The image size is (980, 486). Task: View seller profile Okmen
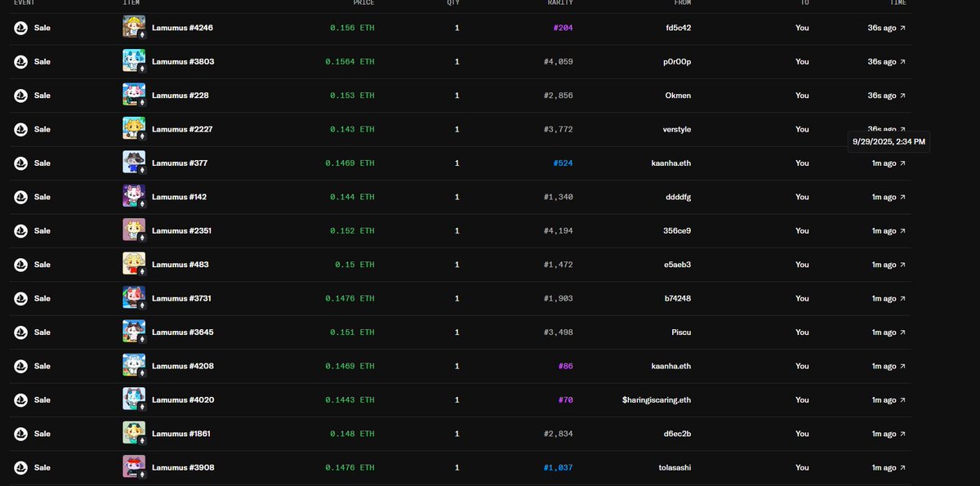pos(678,96)
